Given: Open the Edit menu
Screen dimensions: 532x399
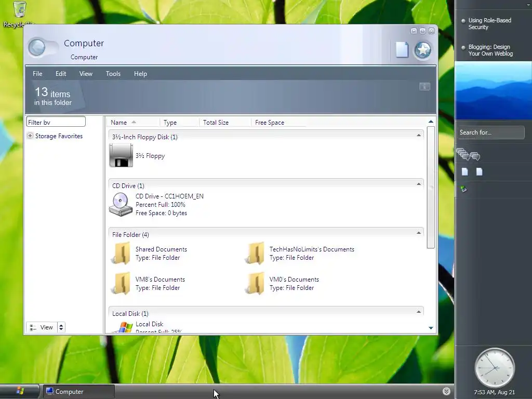Looking at the screenshot, I should coord(61,74).
